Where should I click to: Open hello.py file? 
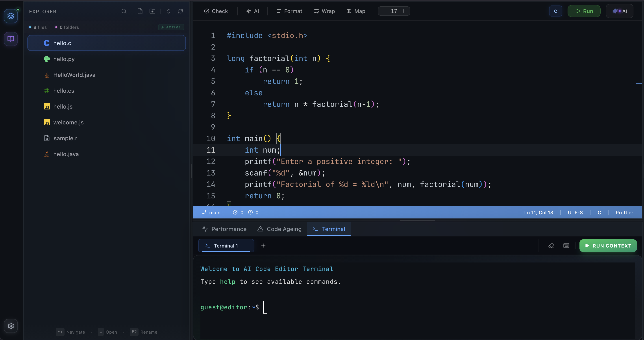107,59
